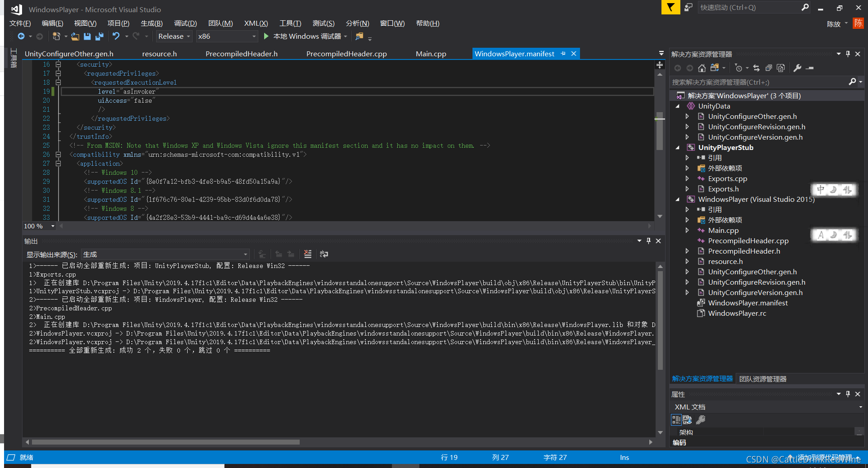
Task: Toggle word wrap in the Output window
Action: pyautogui.click(x=324, y=254)
